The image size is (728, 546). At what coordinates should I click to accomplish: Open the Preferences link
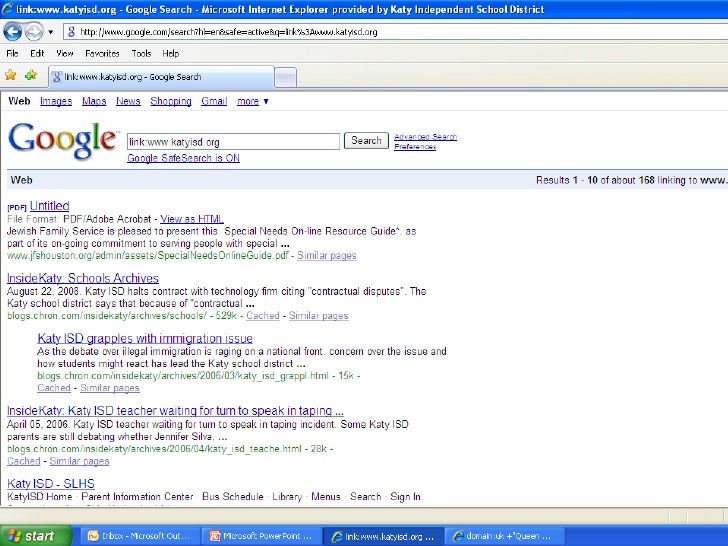tap(415, 147)
